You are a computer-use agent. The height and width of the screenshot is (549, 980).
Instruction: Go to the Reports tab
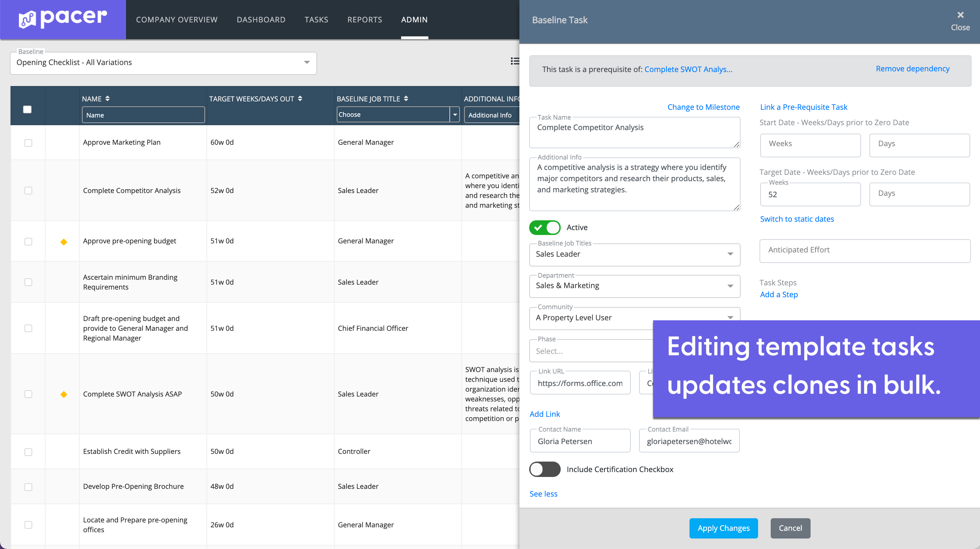(x=364, y=20)
